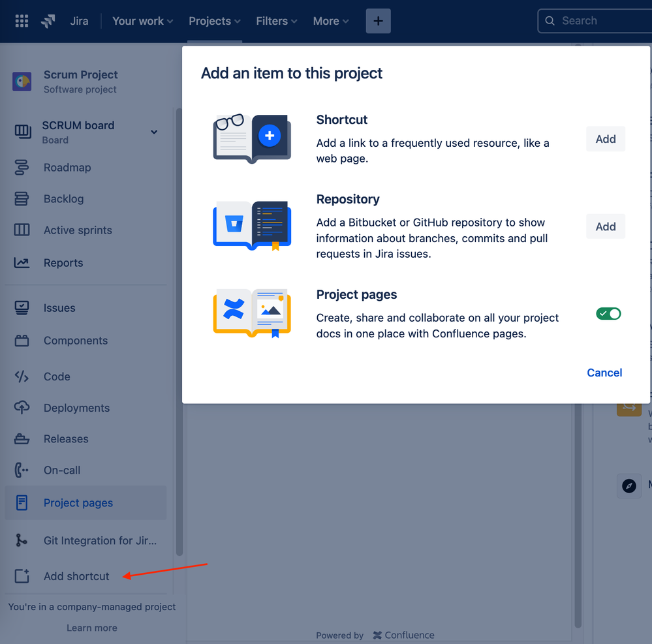Click the SCRUM board icon

coord(22,131)
